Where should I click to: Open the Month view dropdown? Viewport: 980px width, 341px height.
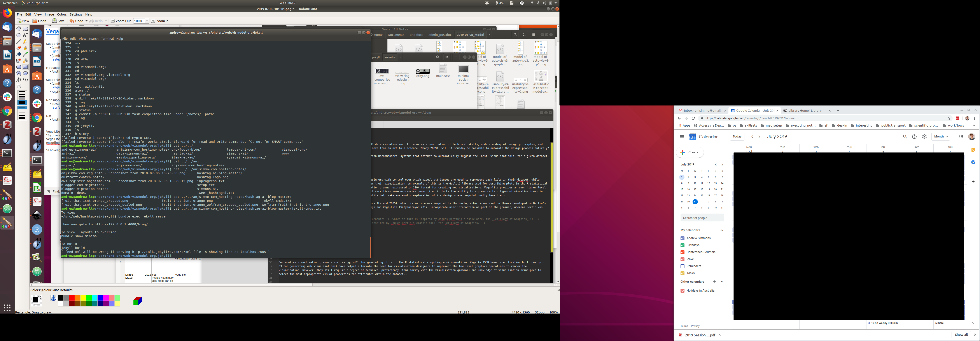click(941, 137)
